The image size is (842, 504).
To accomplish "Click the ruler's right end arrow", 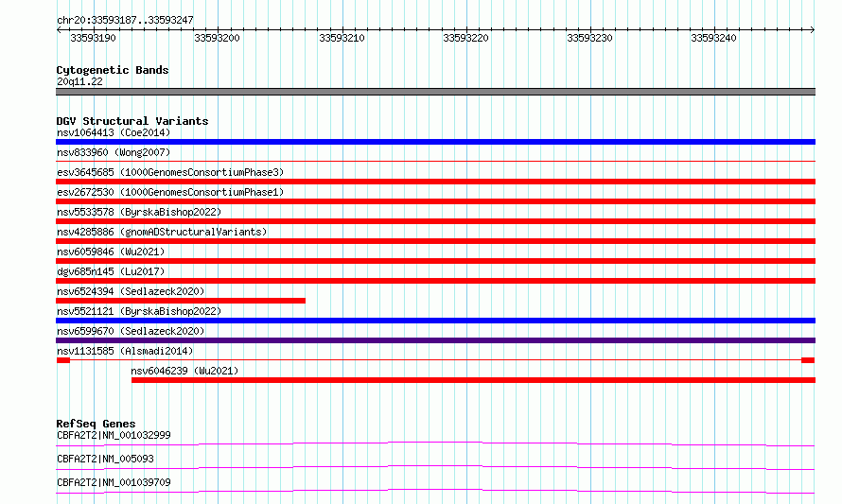I will (813, 30).
